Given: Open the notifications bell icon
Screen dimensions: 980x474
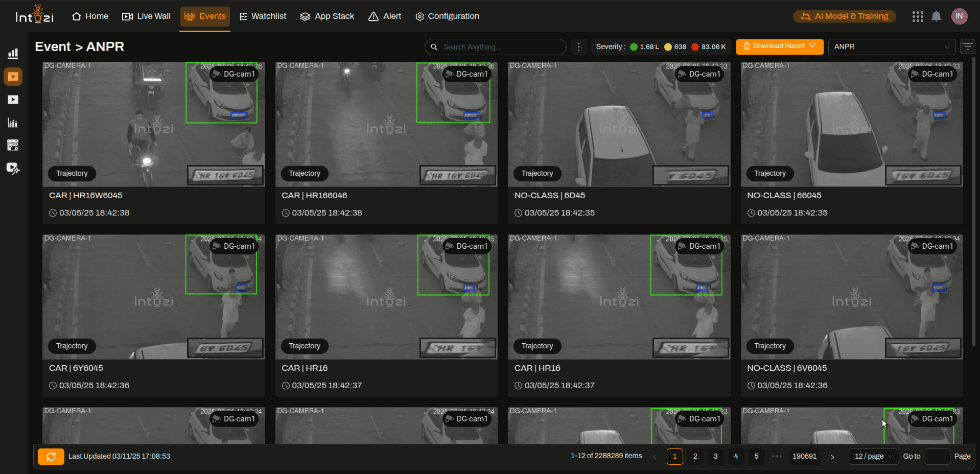Looking at the screenshot, I should [x=936, y=16].
